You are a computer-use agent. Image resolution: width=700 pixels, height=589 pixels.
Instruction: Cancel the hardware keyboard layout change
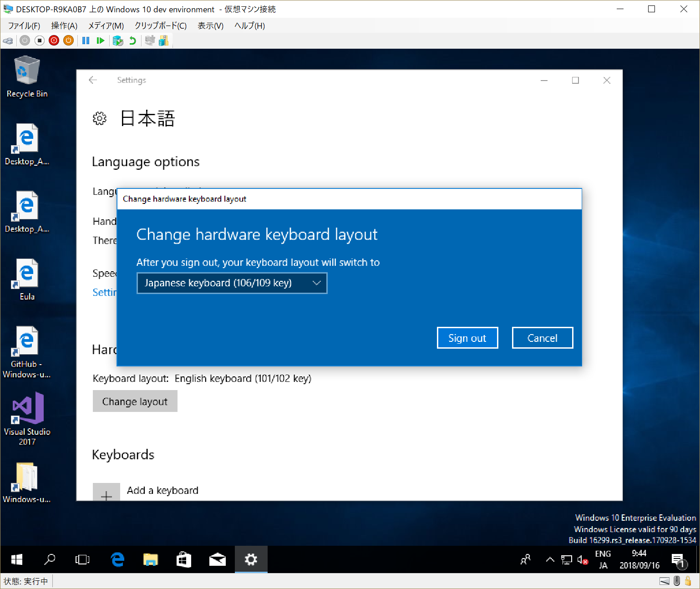(x=542, y=337)
